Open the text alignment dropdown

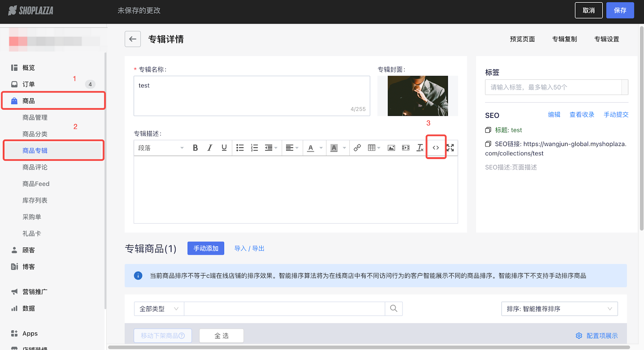point(292,148)
